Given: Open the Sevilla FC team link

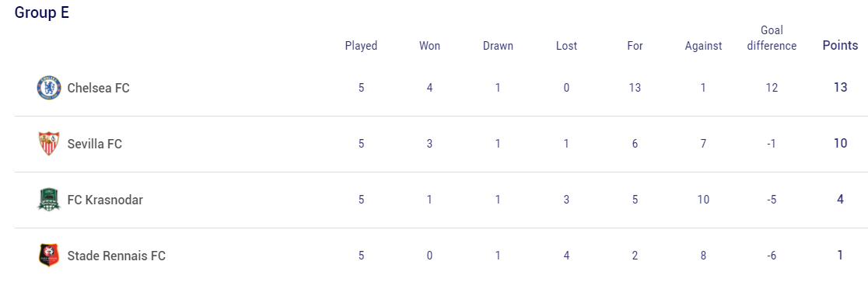Looking at the screenshot, I should point(95,144).
